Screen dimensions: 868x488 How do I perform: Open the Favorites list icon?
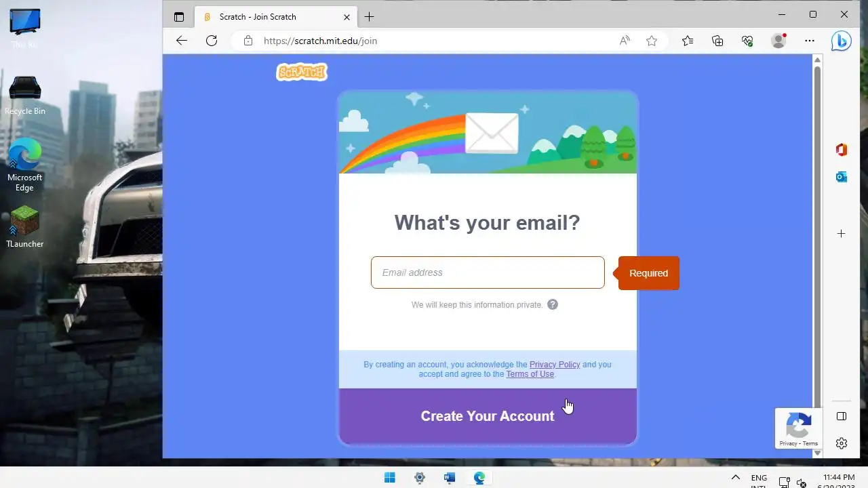pos(688,41)
